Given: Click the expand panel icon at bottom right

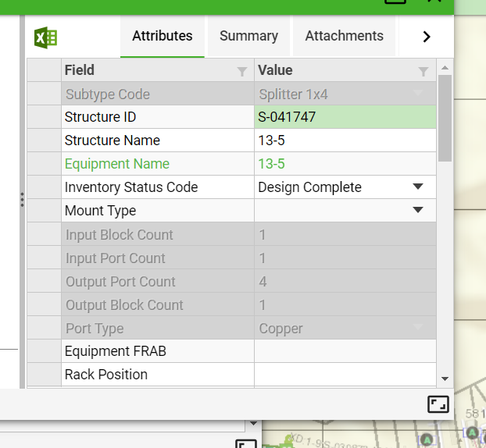Looking at the screenshot, I should pos(438,404).
